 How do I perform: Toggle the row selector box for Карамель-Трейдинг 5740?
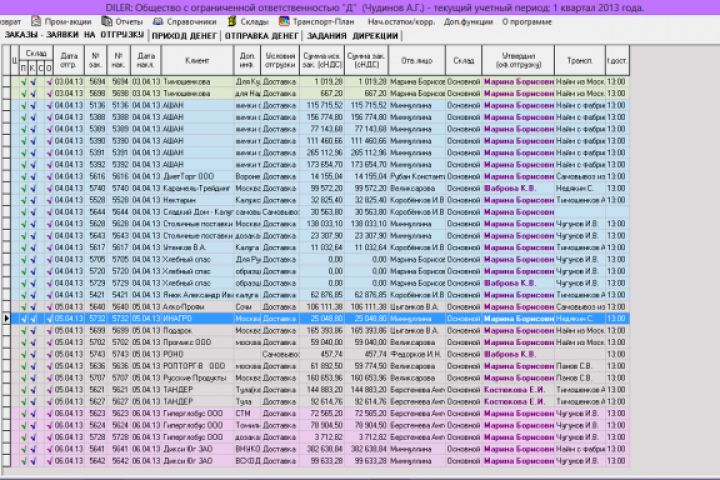[x=6, y=188]
